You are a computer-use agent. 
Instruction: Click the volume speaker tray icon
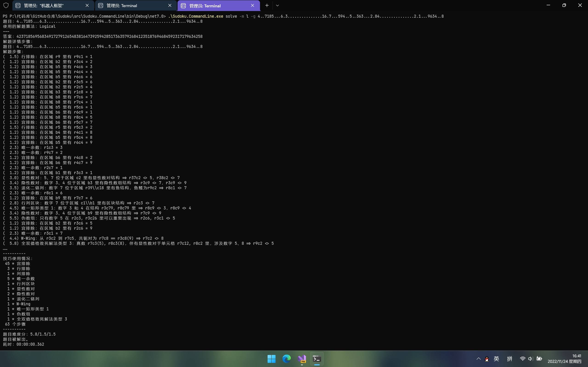[x=530, y=359]
